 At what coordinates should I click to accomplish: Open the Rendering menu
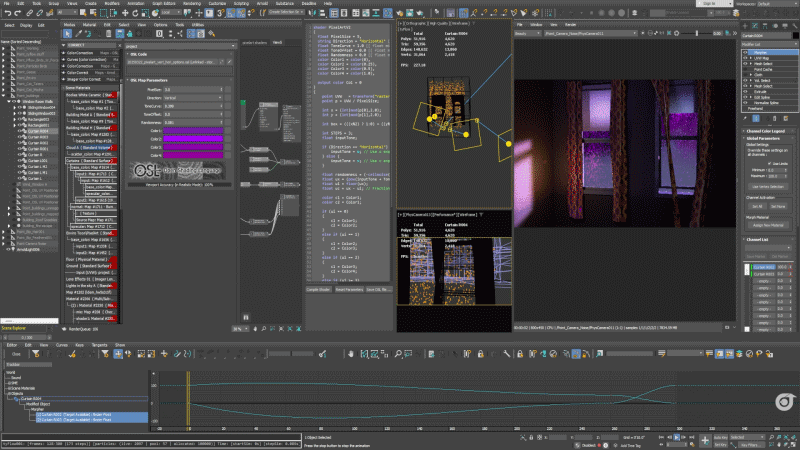coord(192,3)
